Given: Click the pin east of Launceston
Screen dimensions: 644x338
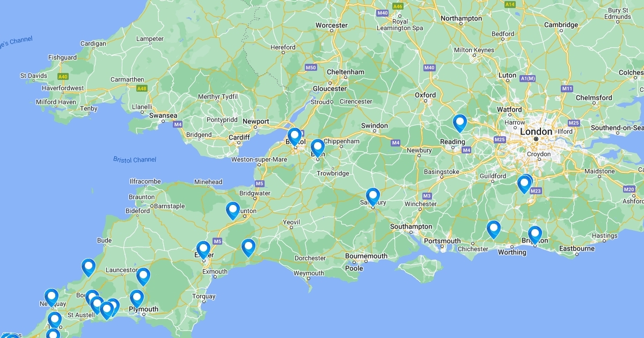Looking at the screenshot, I should point(143,277).
